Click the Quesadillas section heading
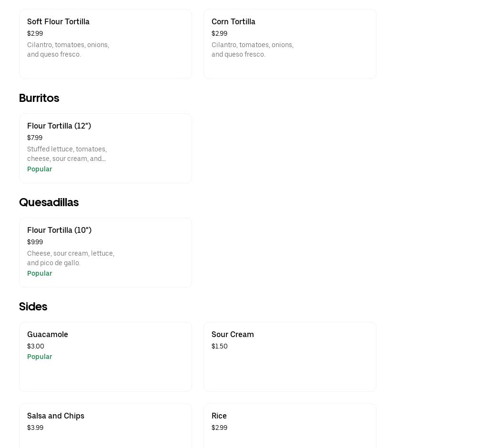The image size is (488, 448). 49,202
